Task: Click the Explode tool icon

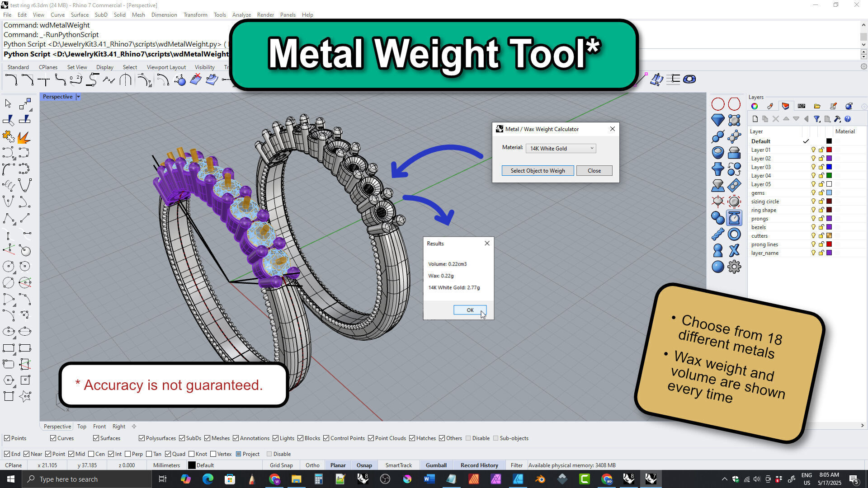Action: click(24, 136)
